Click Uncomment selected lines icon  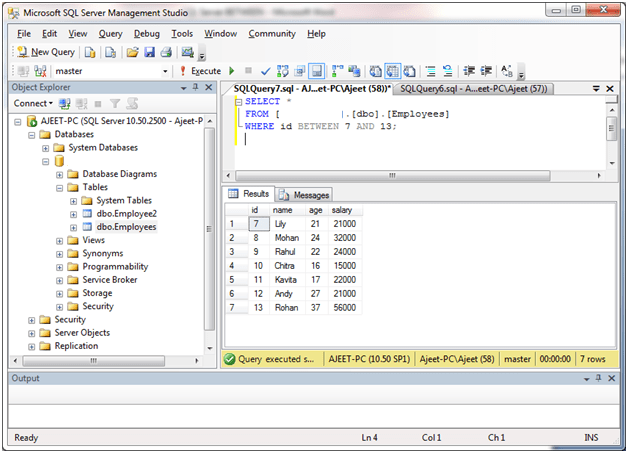pos(447,71)
